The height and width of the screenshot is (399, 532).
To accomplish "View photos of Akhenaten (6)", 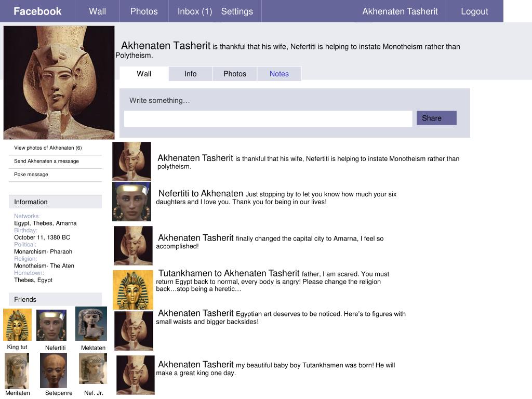I will click(48, 148).
